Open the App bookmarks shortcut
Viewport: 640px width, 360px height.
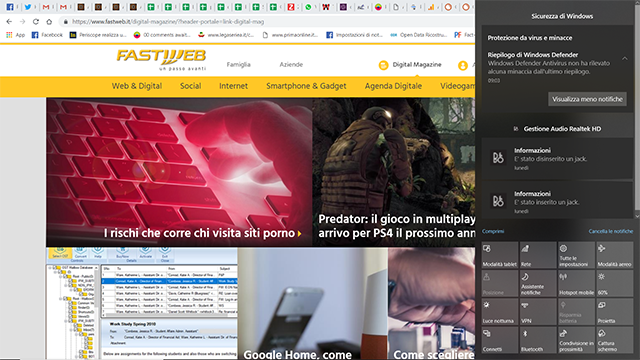coord(16,35)
